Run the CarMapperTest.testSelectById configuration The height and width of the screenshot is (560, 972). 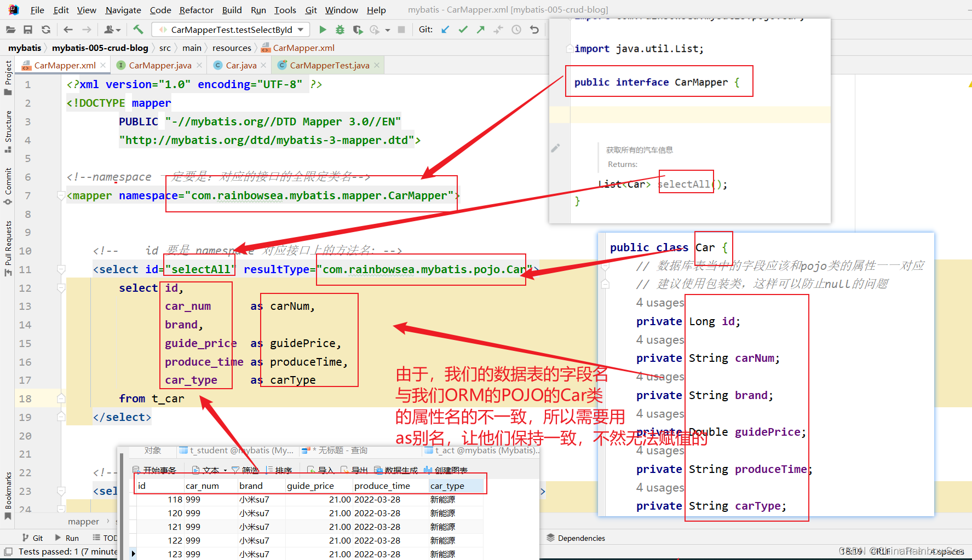(x=323, y=30)
